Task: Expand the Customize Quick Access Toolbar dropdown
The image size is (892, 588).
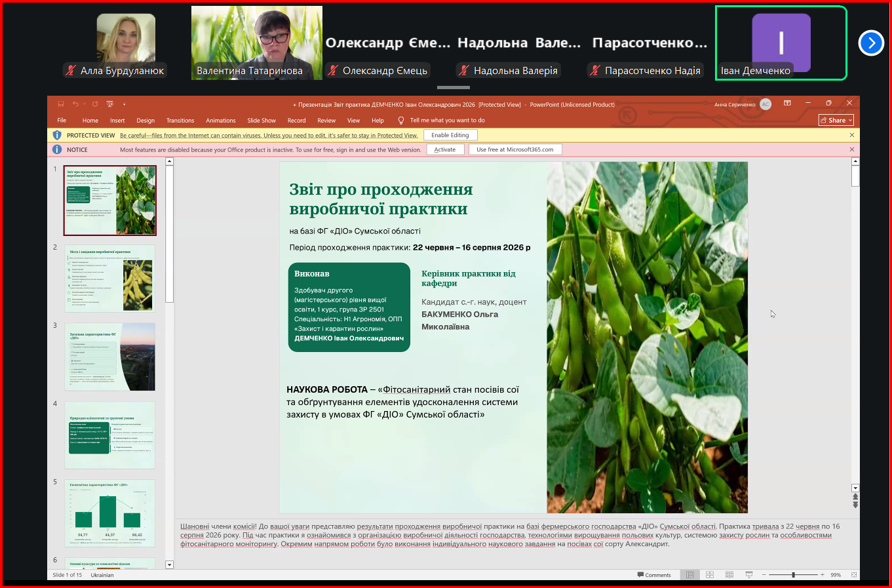Action: point(124,104)
